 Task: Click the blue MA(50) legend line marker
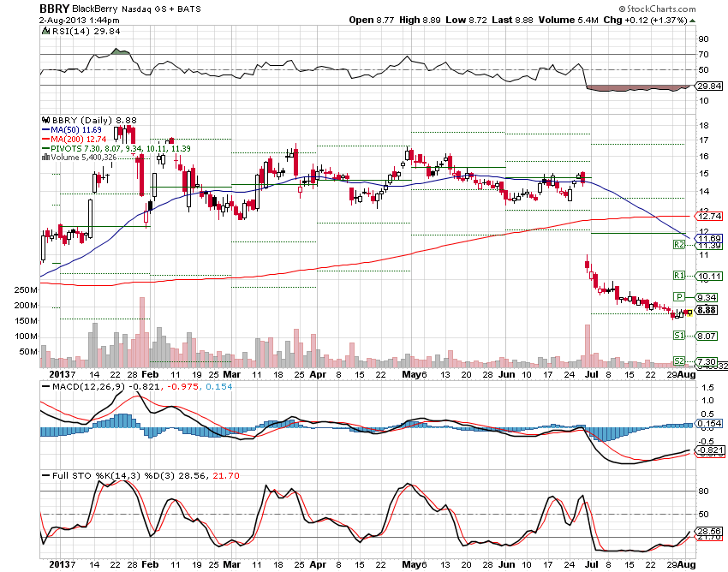[45, 130]
